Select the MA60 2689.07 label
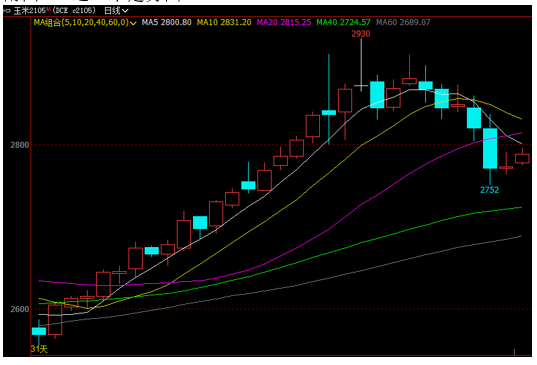 click(x=403, y=23)
